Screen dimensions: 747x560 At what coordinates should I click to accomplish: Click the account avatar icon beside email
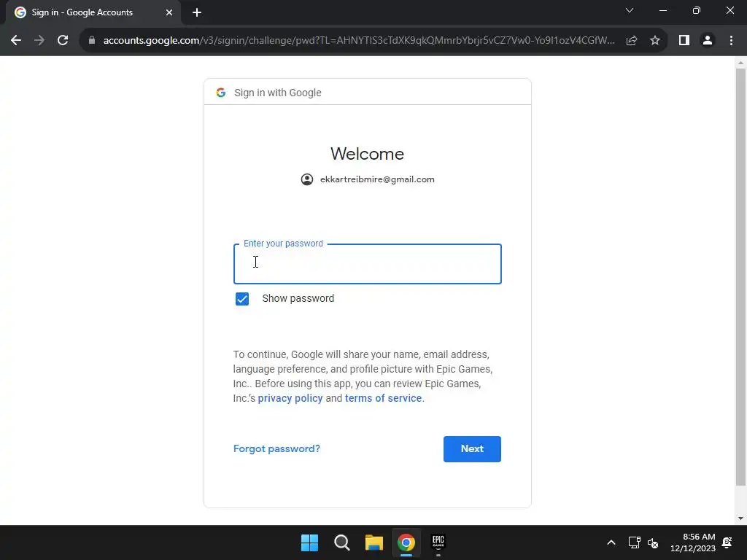[307, 179]
